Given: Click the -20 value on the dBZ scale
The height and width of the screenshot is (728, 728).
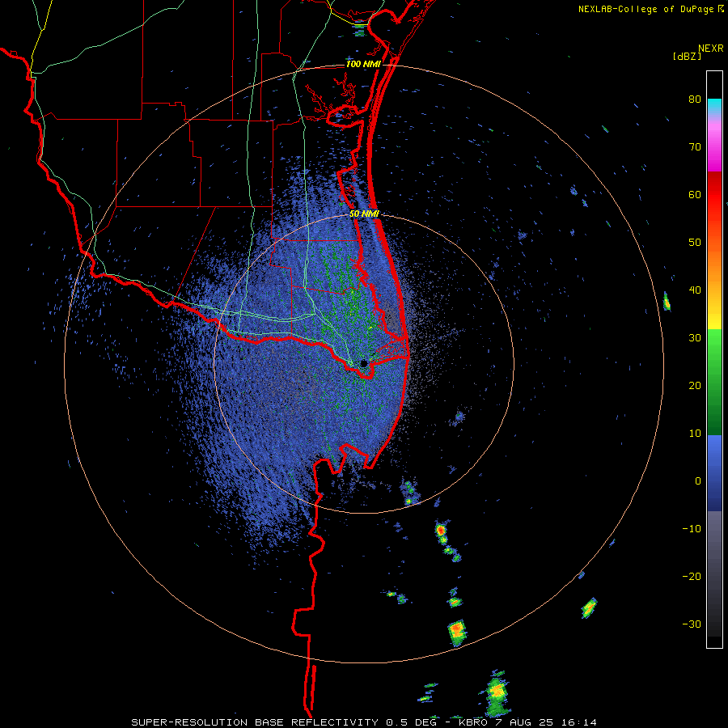Looking at the screenshot, I should [x=692, y=577].
